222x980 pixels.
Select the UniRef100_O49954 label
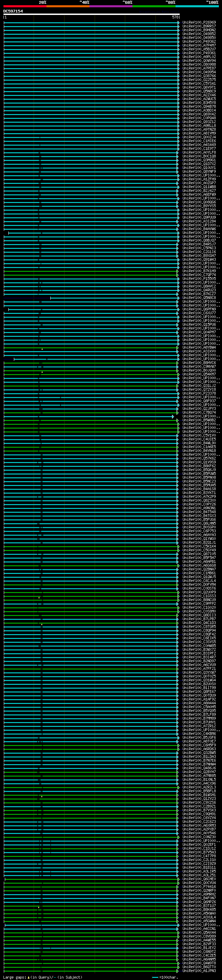coord(199,72)
